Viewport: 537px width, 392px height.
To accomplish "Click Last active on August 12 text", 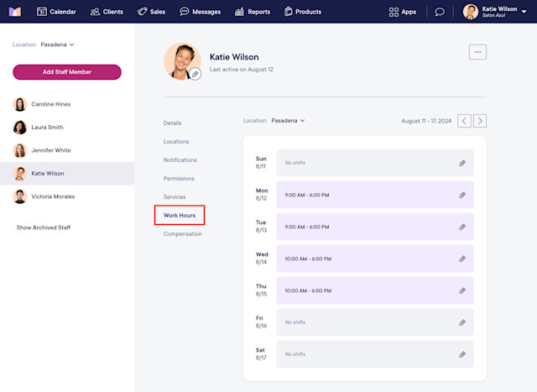I will coord(242,69).
